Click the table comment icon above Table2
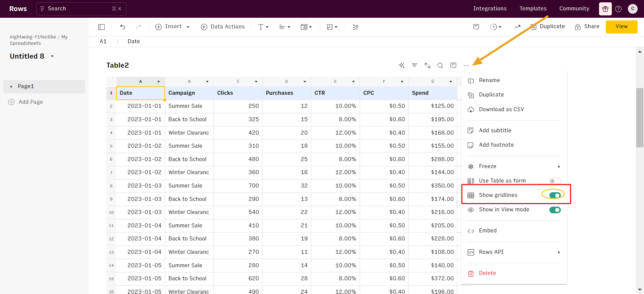The width and height of the screenshot is (644, 294). click(x=453, y=65)
